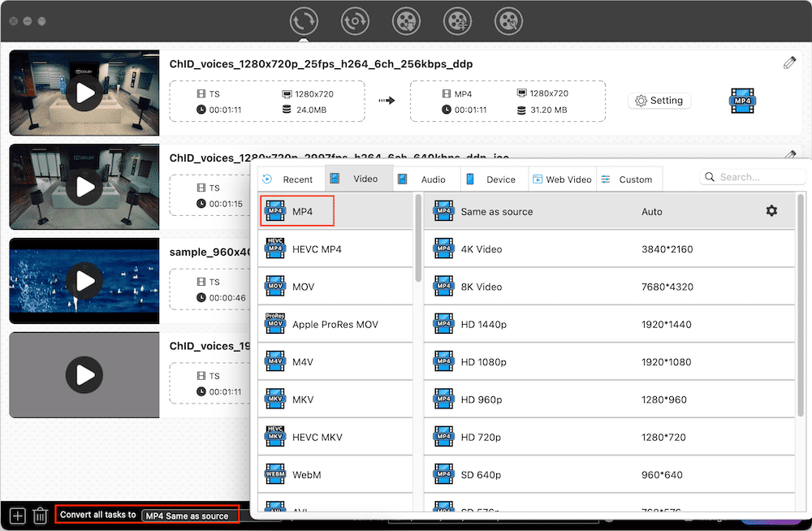
Task: Select M4V format
Action: pos(335,361)
